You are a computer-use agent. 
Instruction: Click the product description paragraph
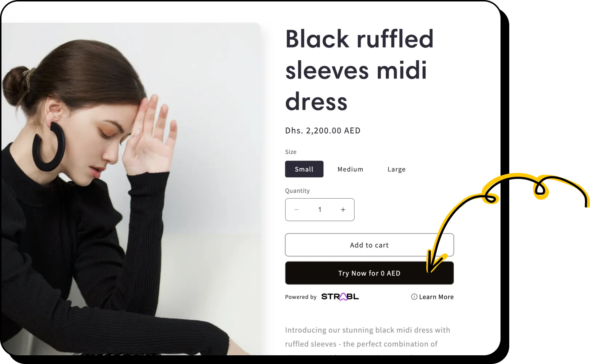coord(367,337)
